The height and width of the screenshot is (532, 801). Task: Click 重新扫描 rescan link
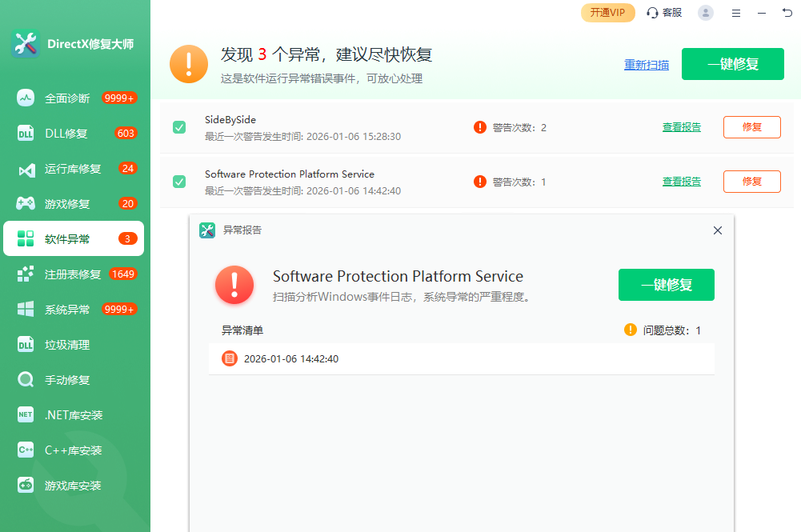[x=647, y=65]
